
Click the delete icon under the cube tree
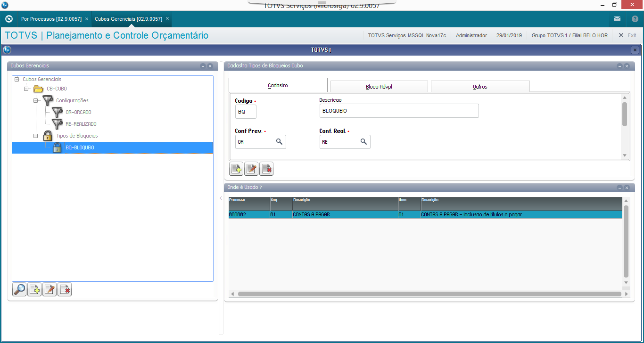65,289
